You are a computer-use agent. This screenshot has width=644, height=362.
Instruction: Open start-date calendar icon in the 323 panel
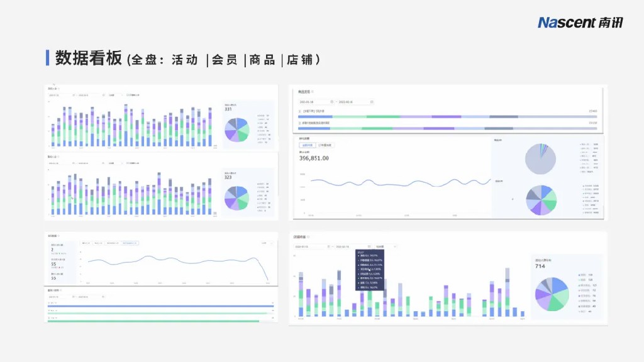pos(74,163)
